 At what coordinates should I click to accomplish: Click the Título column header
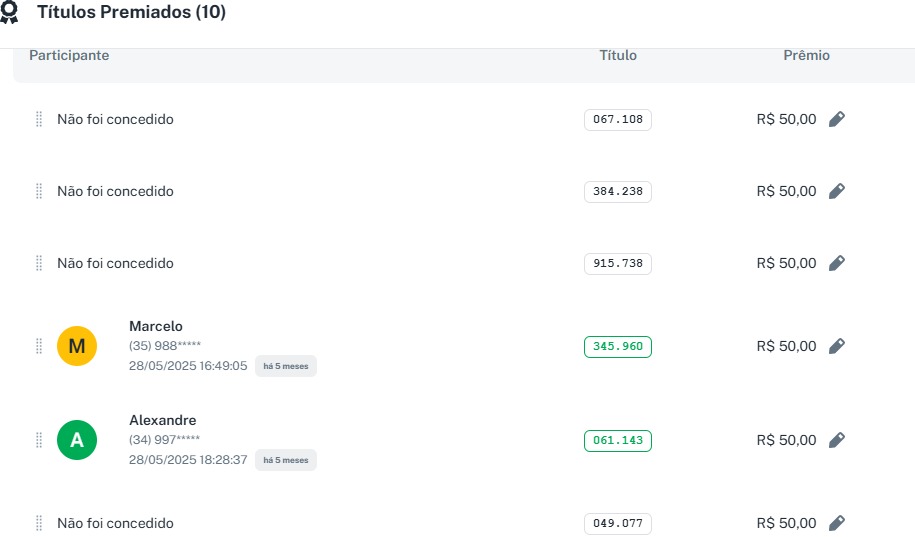point(618,56)
